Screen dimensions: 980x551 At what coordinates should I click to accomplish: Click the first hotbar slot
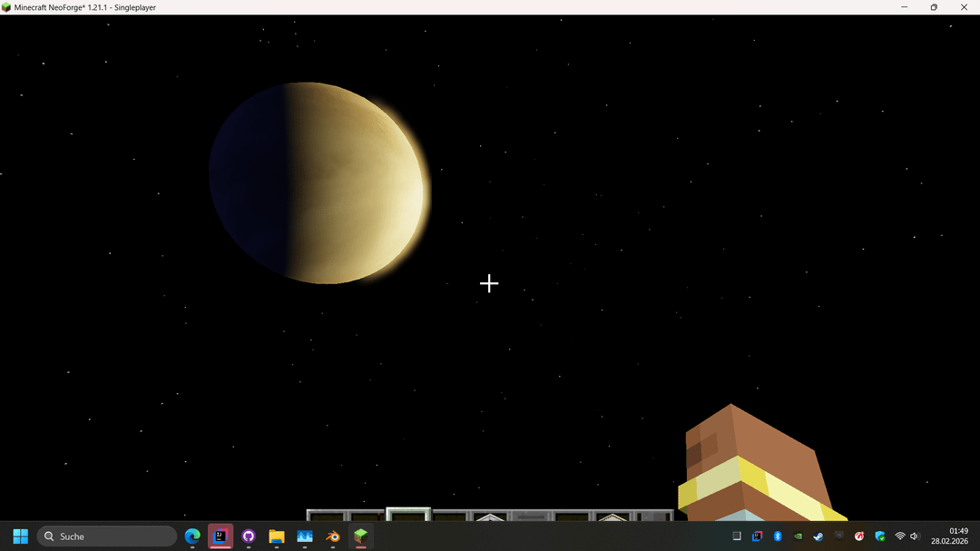[326, 517]
